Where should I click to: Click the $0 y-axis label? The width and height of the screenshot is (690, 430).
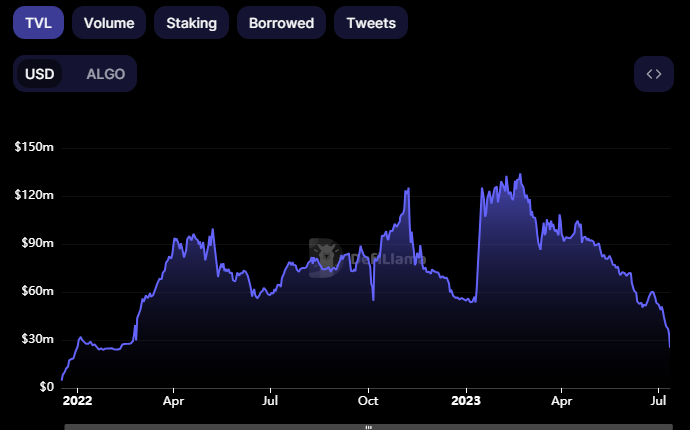tap(46, 387)
